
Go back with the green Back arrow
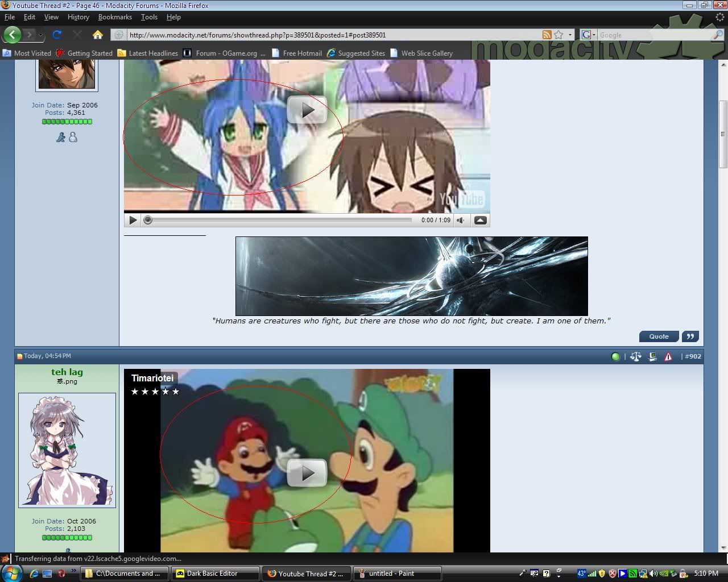(x=12, y=35)
